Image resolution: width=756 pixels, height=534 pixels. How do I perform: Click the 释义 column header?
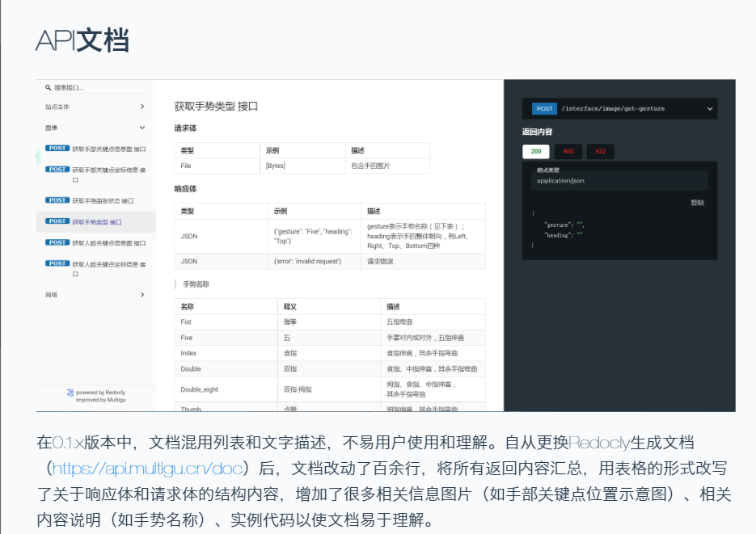[x=329, y=307]
